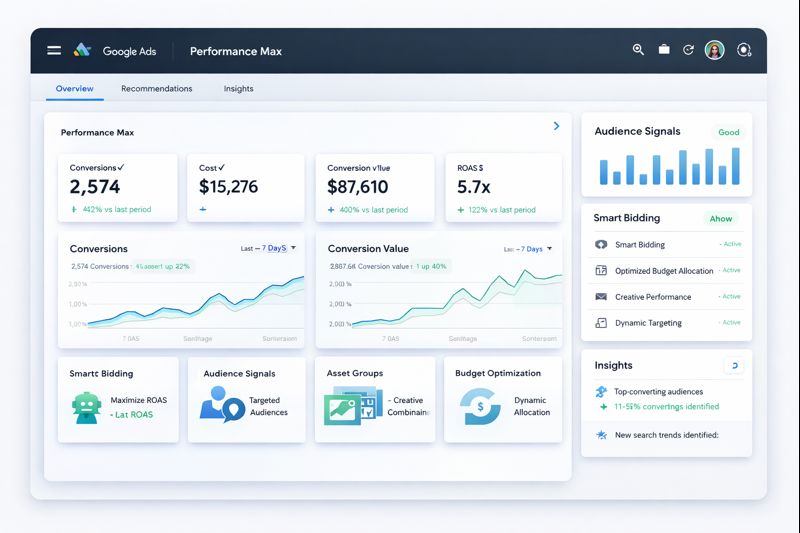Click 'Targeted Audiences' text

(268, 406)
